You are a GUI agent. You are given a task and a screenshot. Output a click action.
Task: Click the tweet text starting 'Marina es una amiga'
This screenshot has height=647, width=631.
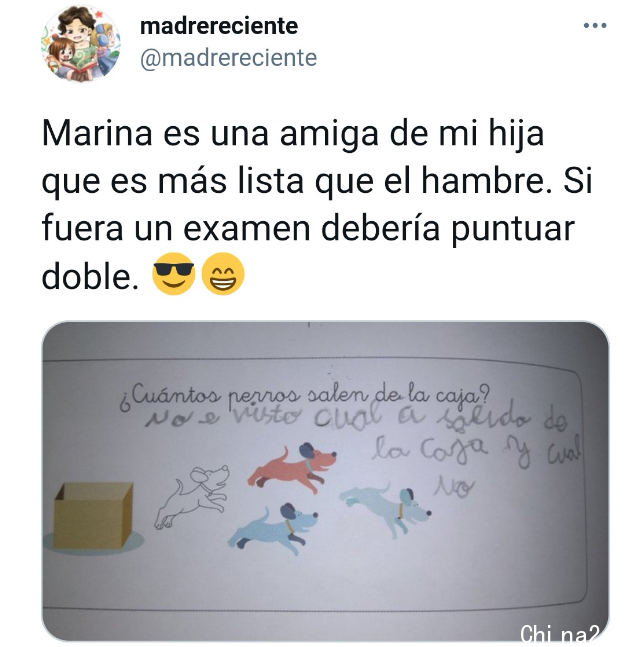coord(293,134)
